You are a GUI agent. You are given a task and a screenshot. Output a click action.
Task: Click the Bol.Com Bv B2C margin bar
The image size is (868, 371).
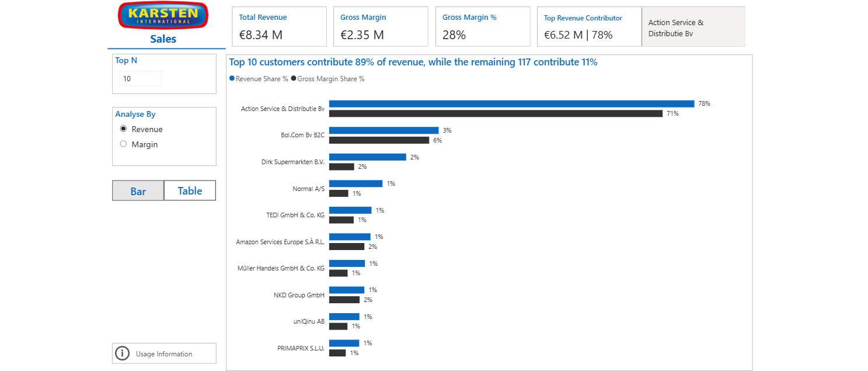[379, 140]
